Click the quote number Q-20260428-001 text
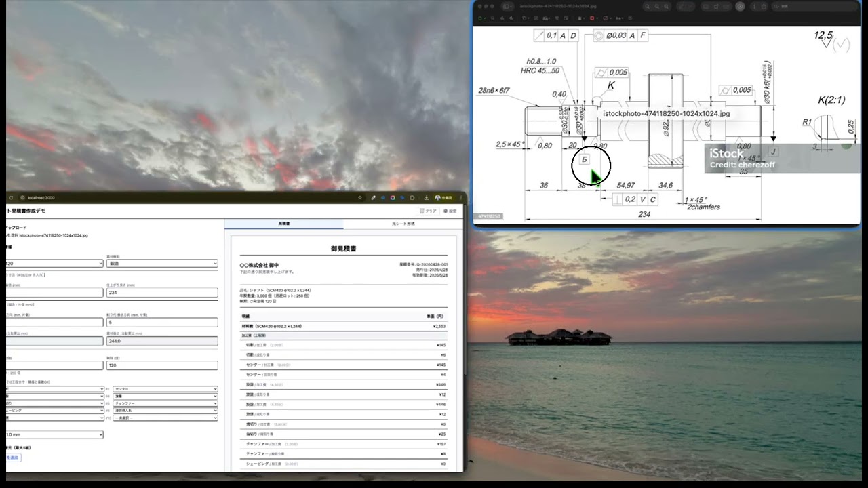Screen dimensions: 868x488 (x=424, y=264)
